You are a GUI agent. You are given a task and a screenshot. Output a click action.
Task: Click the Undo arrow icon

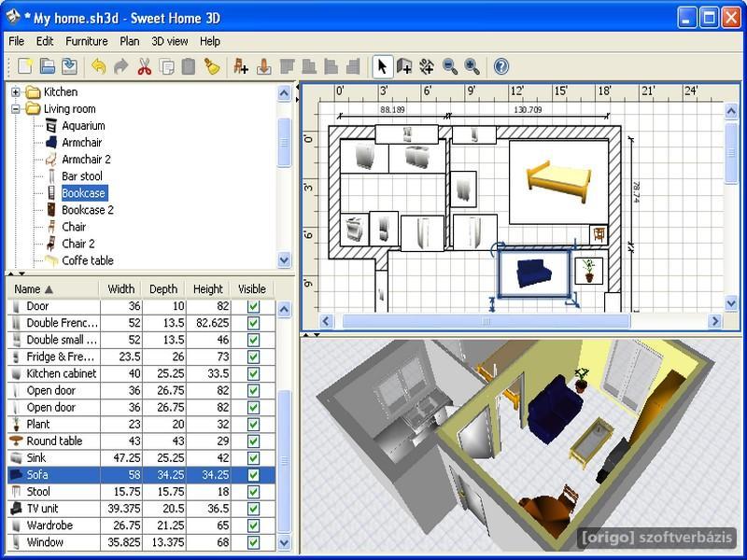pyautogui.click(x=99, y=66)
